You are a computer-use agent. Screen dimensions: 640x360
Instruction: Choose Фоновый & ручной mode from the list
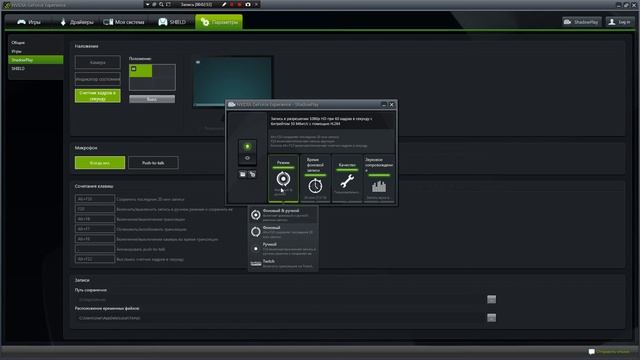(283, 215)
